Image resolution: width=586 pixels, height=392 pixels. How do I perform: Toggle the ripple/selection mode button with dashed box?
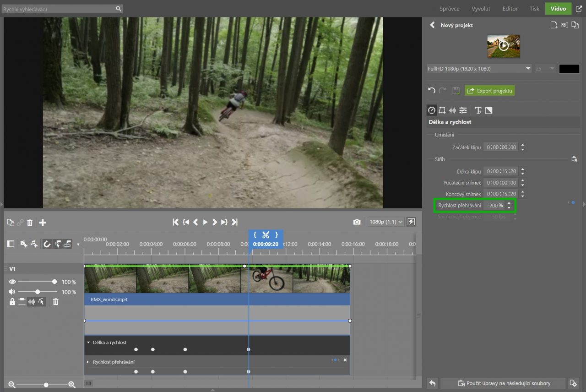[67, 244]
